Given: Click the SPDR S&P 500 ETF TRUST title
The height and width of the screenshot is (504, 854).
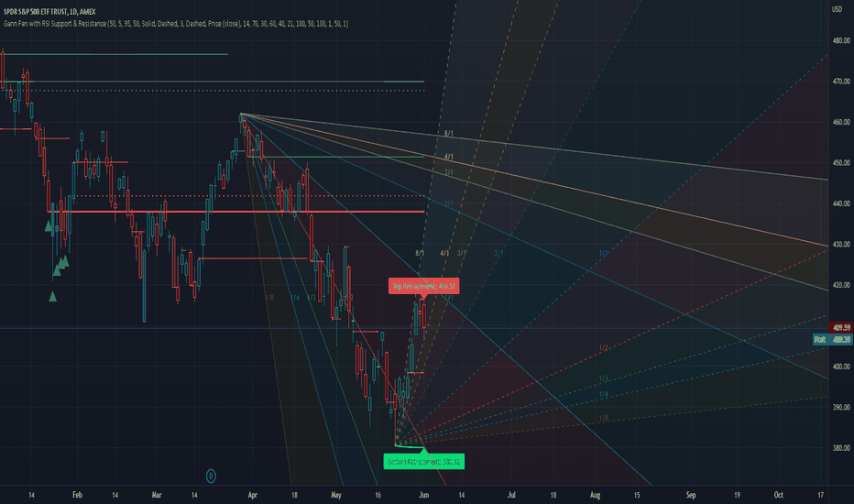Looking at the screenshot, I should pyautogui.click(x=49, y=11).
